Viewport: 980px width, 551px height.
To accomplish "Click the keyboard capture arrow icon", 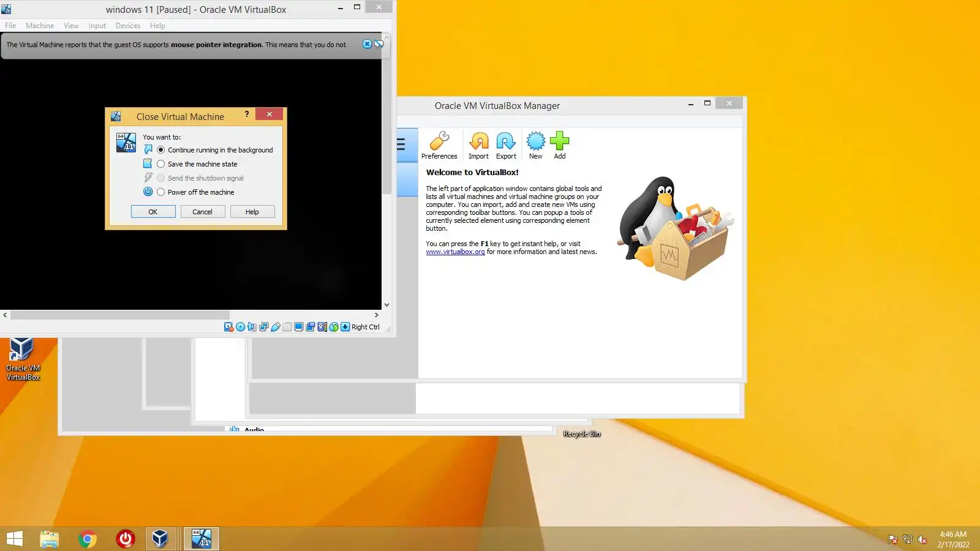I will pos(345,327).
